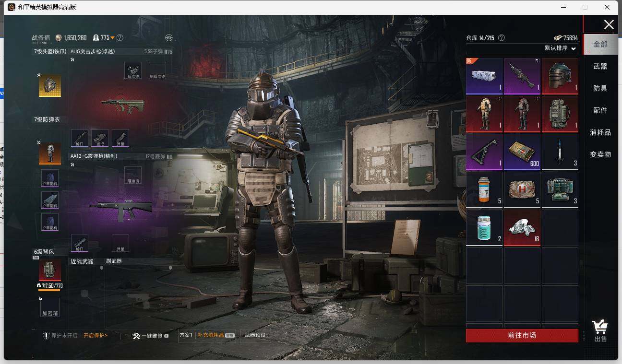This screenshot has width=622, height=364.
Task: Toggle the eye visibility icon
Action: 168,37
